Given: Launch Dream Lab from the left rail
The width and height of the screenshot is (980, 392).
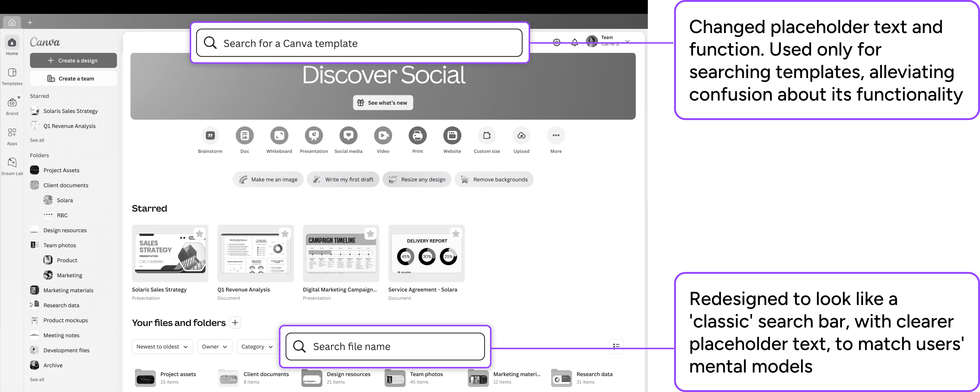Looking at the screenshot, I should pos(12,166).
